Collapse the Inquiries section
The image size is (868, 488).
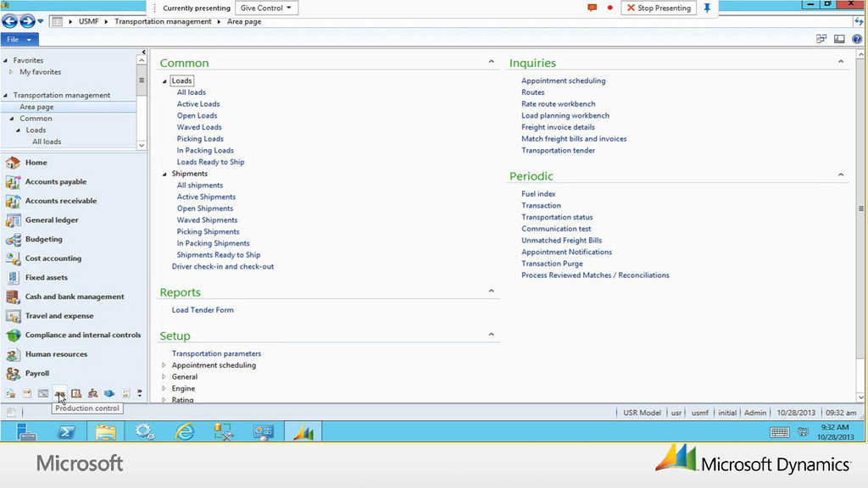[841, 61]
